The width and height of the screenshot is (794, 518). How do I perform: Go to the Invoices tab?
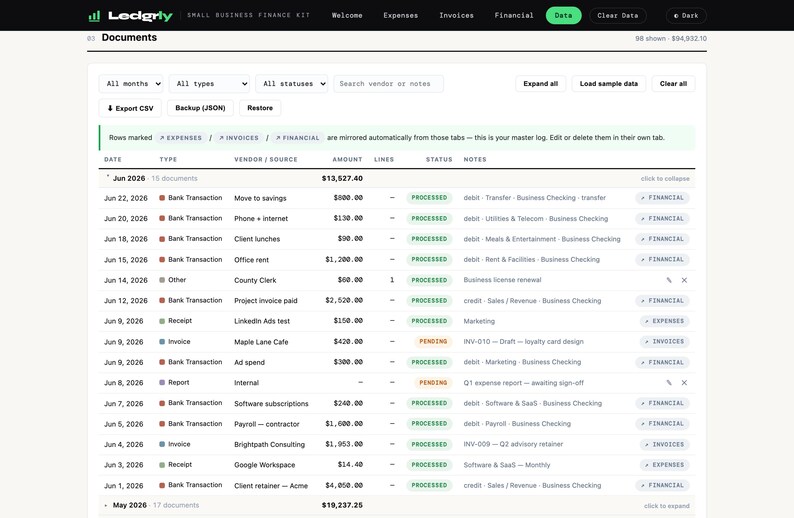(456, 16)
